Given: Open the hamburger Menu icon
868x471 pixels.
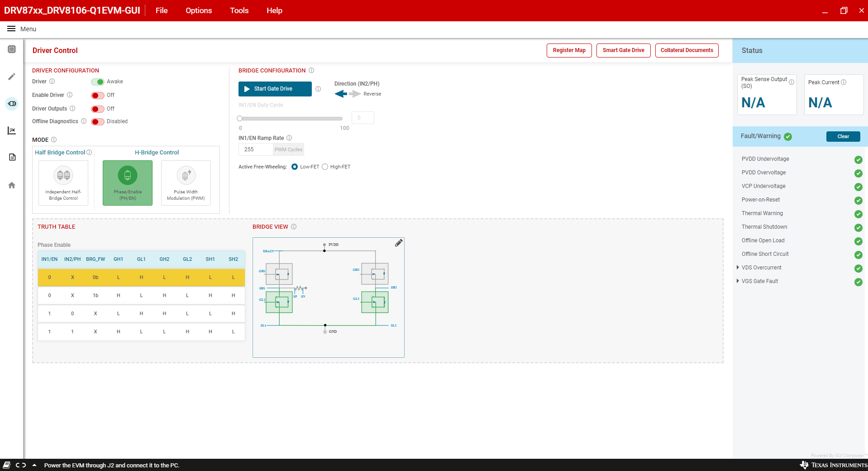Looking at the screenshot, I should tap(11, 29).
